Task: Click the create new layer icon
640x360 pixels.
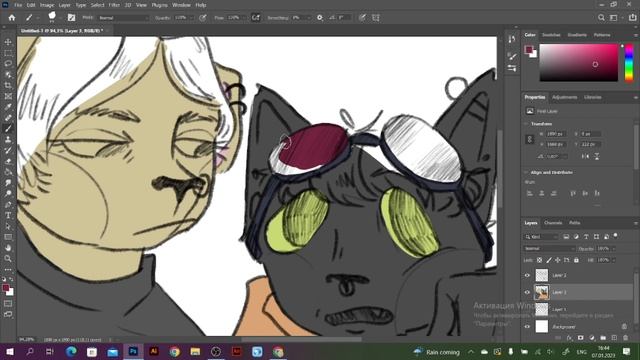Action: click(x=614, y=338)
